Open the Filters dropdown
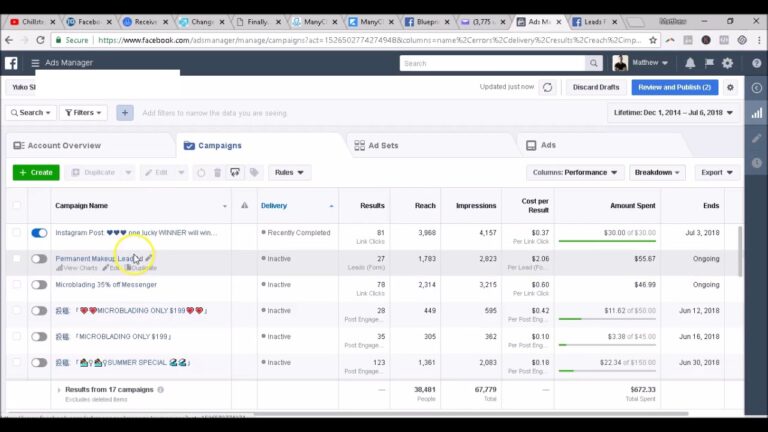This screenshot has width=768, height=432. point(83,113)
